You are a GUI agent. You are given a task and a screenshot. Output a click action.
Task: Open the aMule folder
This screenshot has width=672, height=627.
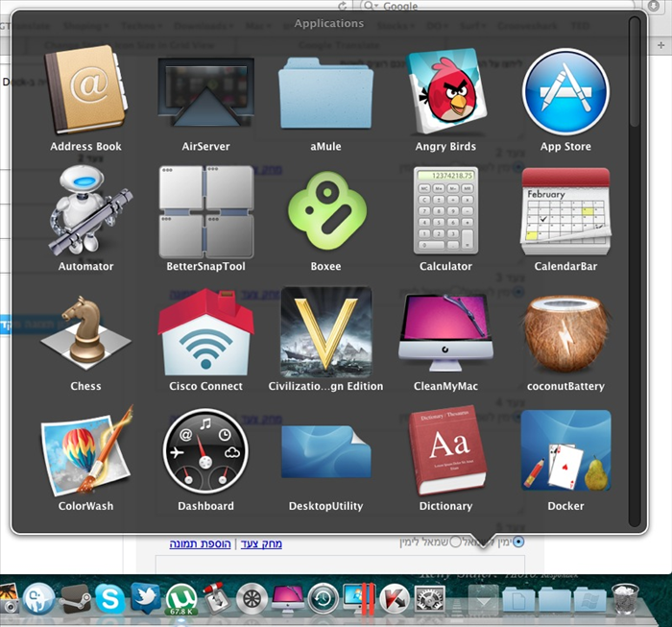325,93
